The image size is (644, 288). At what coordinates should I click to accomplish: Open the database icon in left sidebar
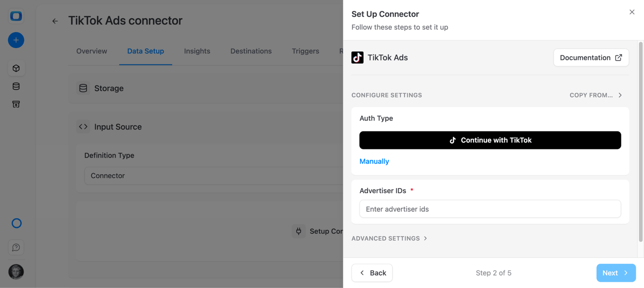(16, 86)
